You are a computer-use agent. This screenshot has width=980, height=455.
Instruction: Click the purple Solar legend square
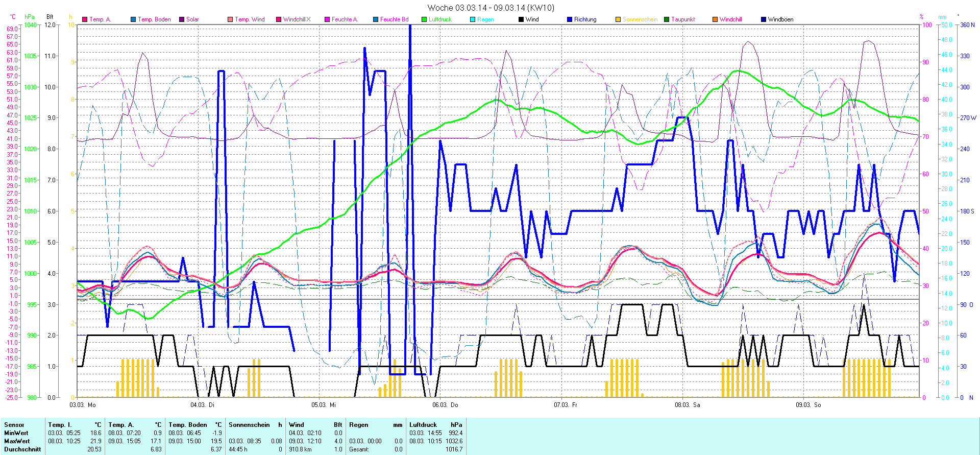(182, 19)
